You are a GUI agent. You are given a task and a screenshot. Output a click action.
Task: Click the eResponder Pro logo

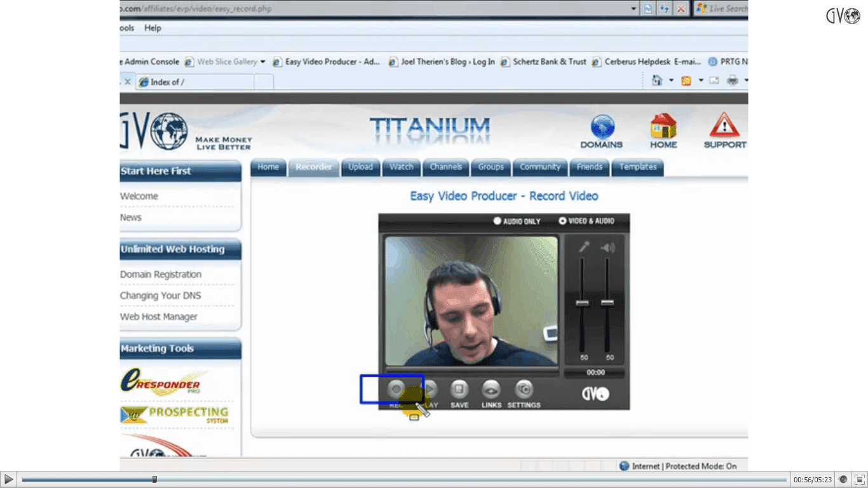(x=163, y=381)
